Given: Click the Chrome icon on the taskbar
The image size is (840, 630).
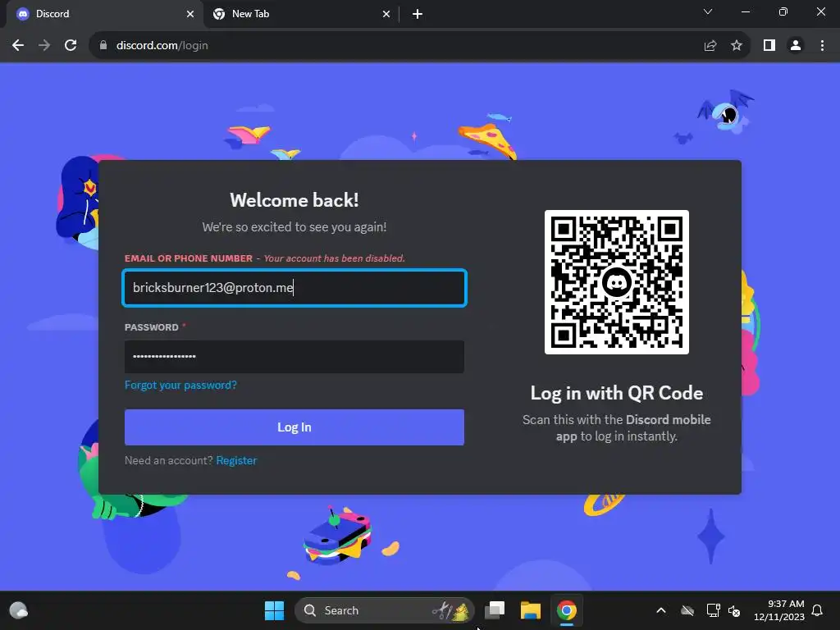Looking at the screenshot, I should tap(567, 610).
